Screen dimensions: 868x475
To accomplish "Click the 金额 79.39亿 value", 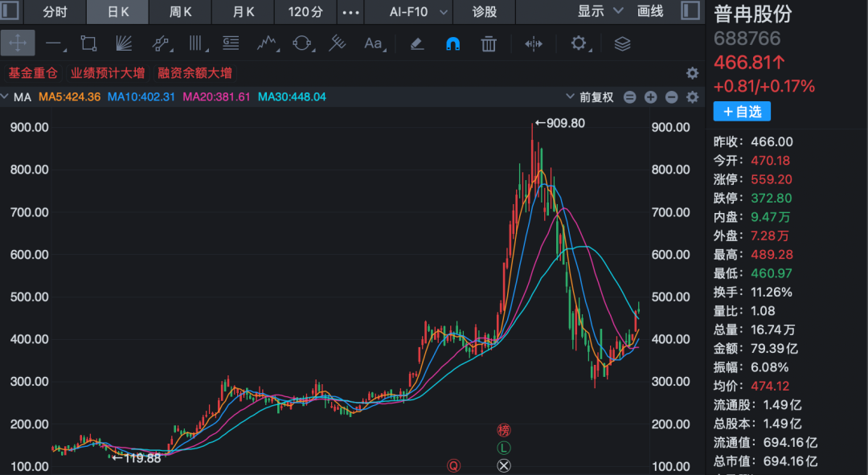I will click(775, 349).
